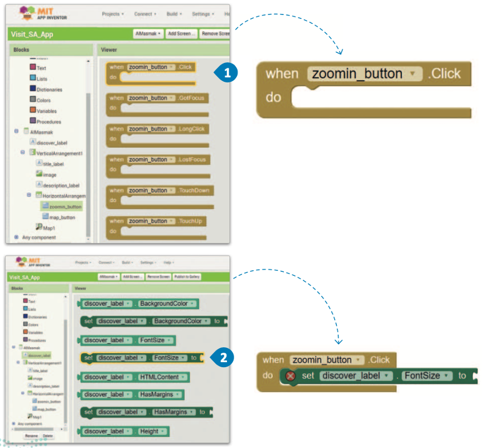
Task: Expand Any component in upper tree
Action: [x=16, y=237]
